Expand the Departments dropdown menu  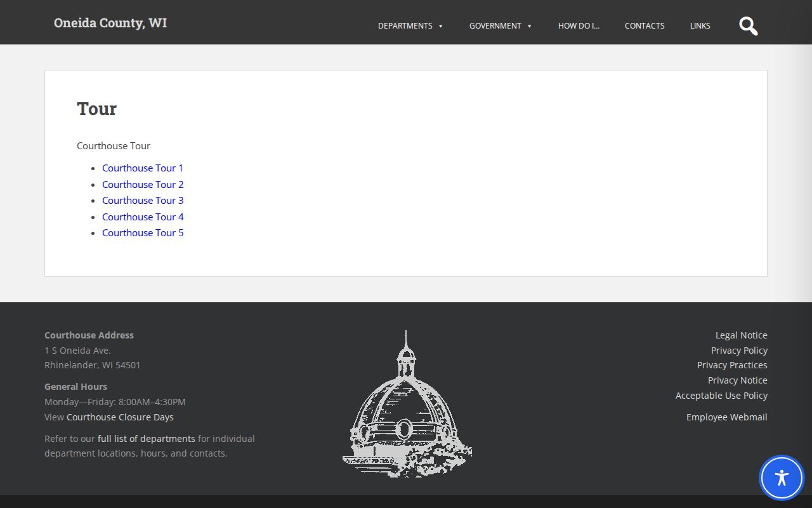click(x=410, y=26)
